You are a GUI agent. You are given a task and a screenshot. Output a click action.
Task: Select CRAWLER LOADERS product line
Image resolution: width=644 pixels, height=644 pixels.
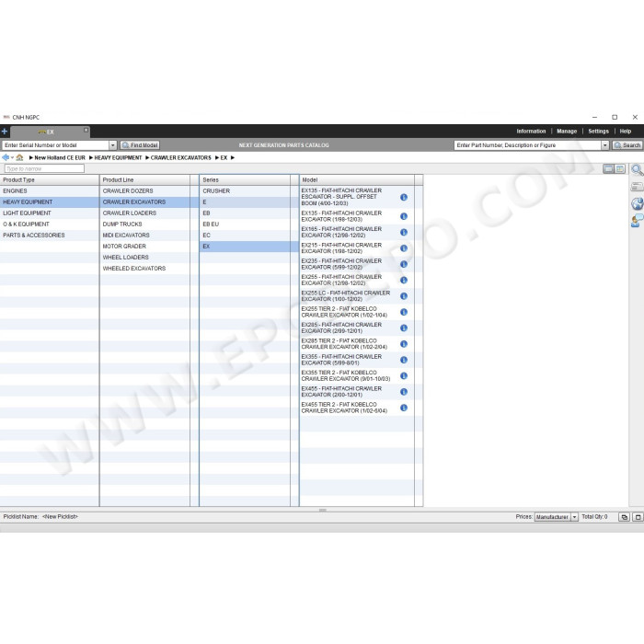click(x=145, y=213)
